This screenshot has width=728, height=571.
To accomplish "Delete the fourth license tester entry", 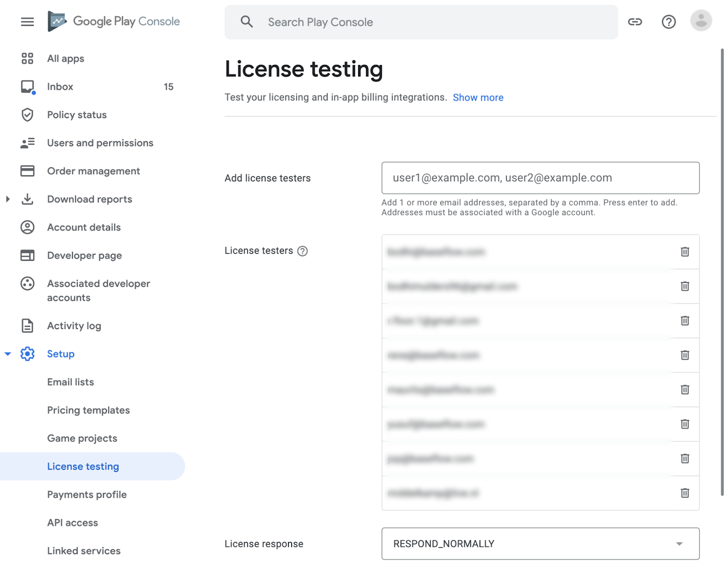I will pyautogui.click(x=685, y=355).
